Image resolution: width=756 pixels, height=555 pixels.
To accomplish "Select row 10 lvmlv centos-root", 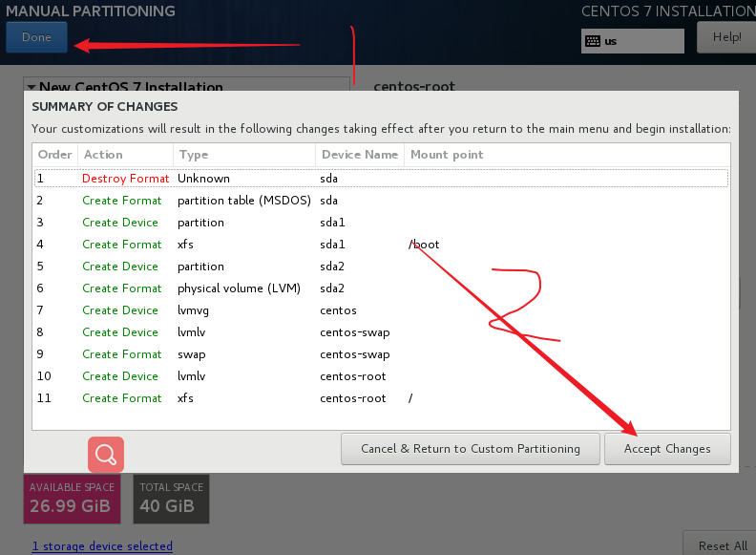I will tap(381, 376).
